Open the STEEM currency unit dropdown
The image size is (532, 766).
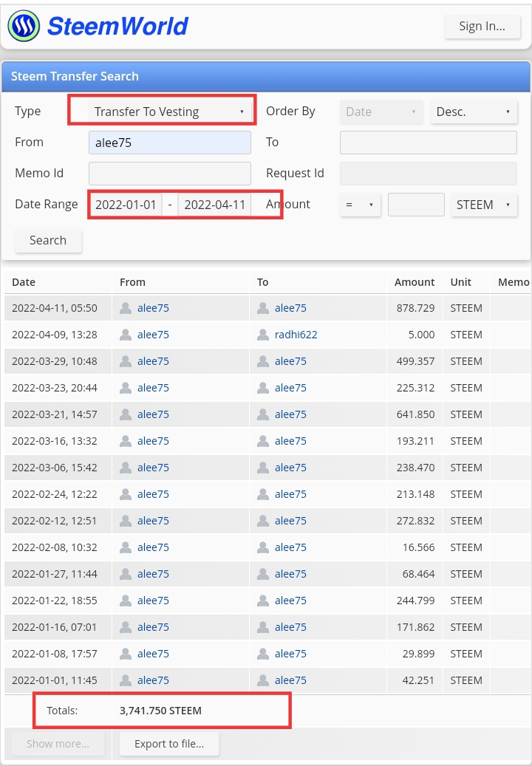click(484, 205)
